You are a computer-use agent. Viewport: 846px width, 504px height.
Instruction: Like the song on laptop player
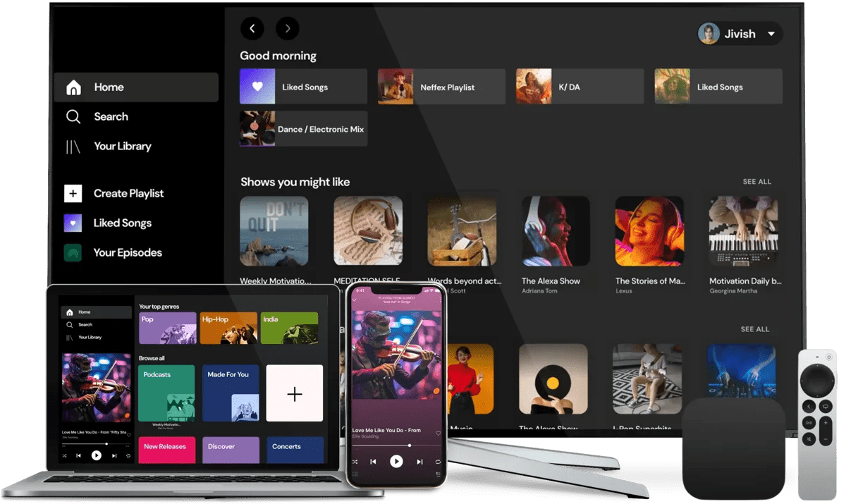tap(129, 435)
